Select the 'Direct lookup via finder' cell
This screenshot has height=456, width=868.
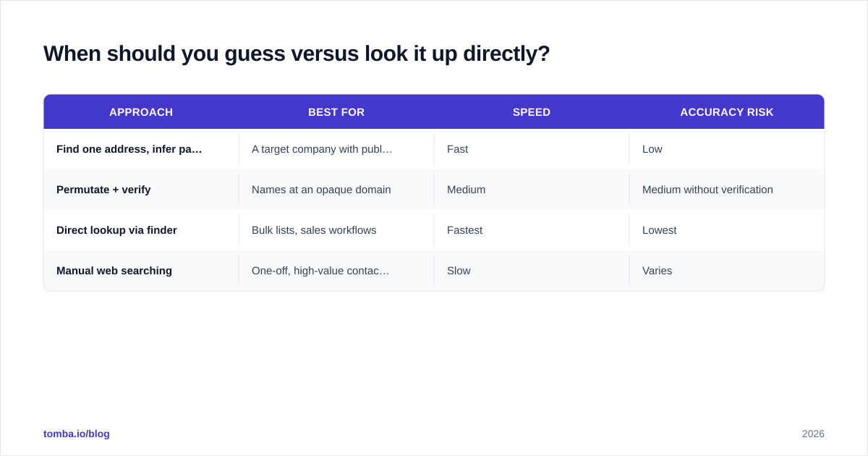pyautogui.click(x=141, y=230)
